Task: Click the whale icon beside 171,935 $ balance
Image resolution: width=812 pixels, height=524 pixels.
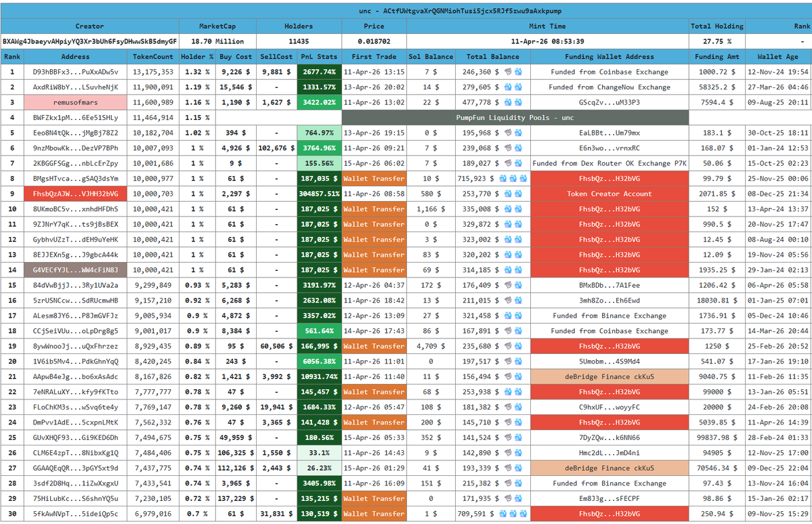Action: (518, 499)
